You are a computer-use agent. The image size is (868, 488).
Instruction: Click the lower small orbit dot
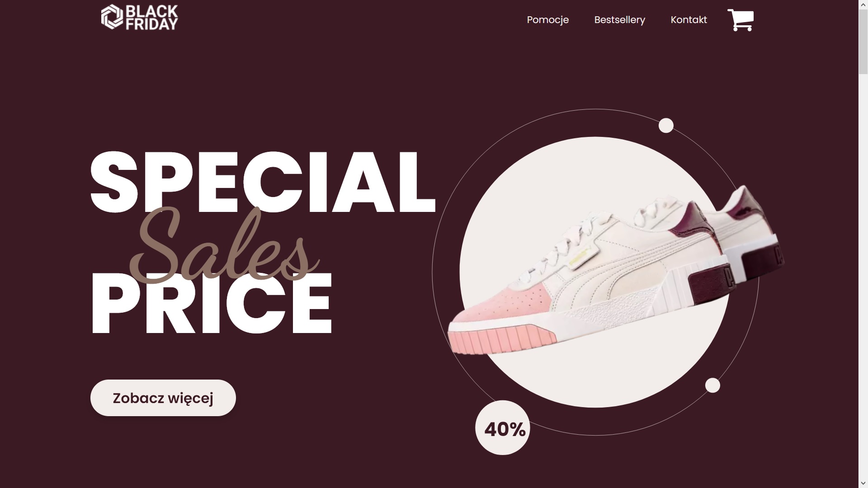pos(712,385)
